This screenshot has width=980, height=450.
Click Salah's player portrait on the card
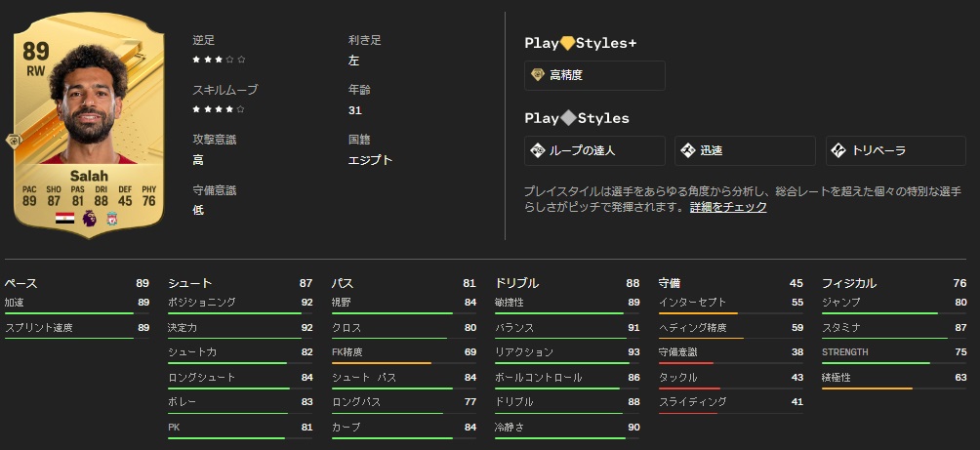pyautogui.click(x=89, y=107)
